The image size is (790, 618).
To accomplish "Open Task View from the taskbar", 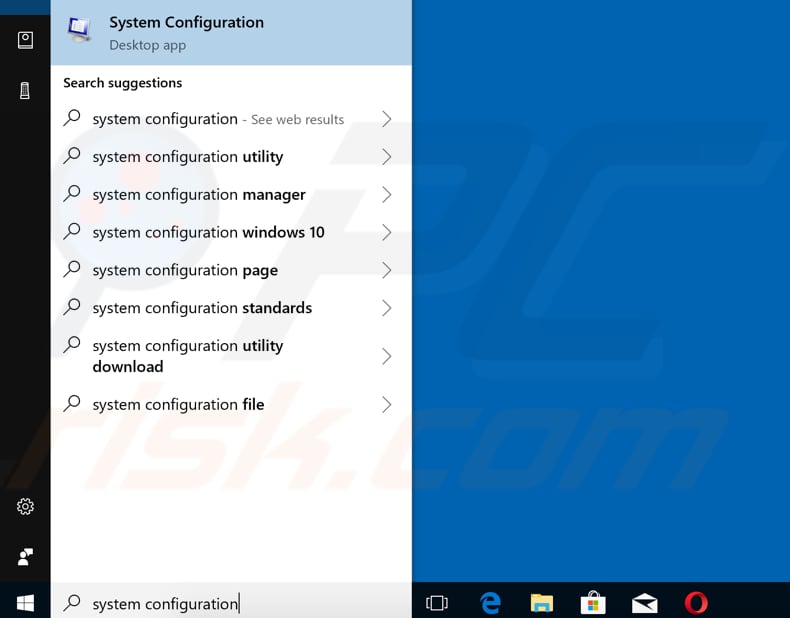I will point(437,603).
